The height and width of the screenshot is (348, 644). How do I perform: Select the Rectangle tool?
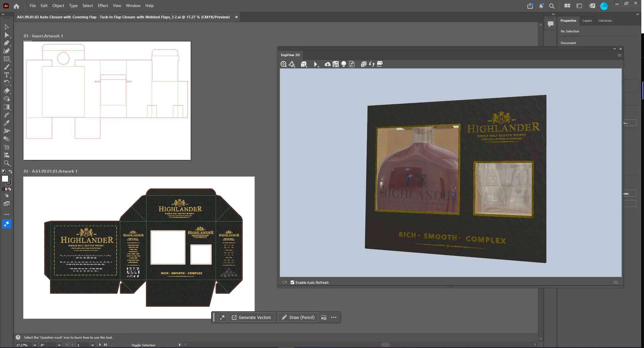(7, 59)
